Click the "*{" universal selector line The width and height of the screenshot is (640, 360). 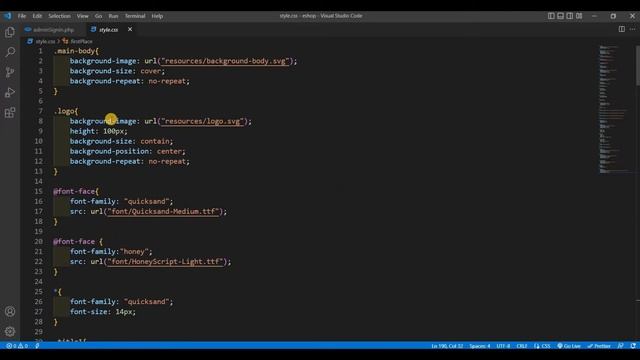(x=58, y=292)
